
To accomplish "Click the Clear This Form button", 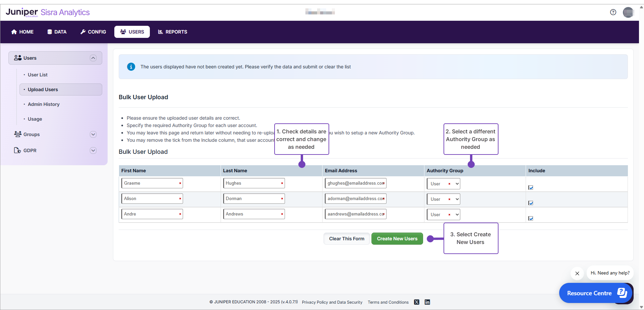I will click(x=346, y=239).
